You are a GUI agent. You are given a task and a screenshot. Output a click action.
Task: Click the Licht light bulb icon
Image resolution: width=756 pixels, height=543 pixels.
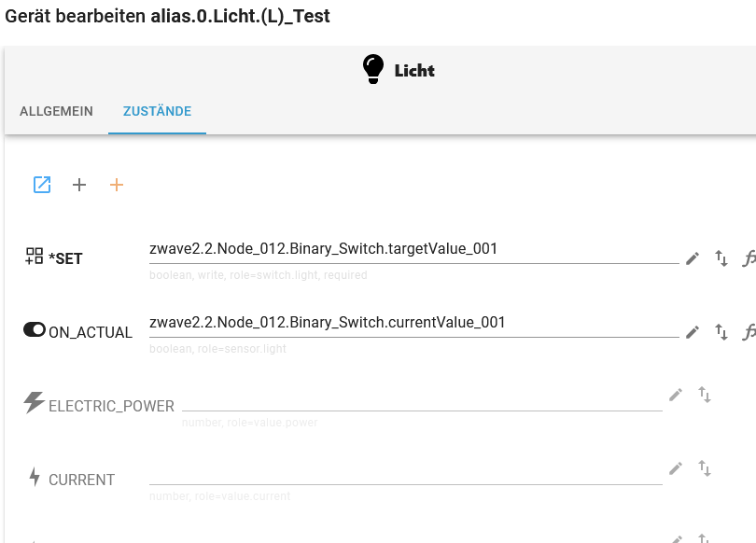pos(373,70)
